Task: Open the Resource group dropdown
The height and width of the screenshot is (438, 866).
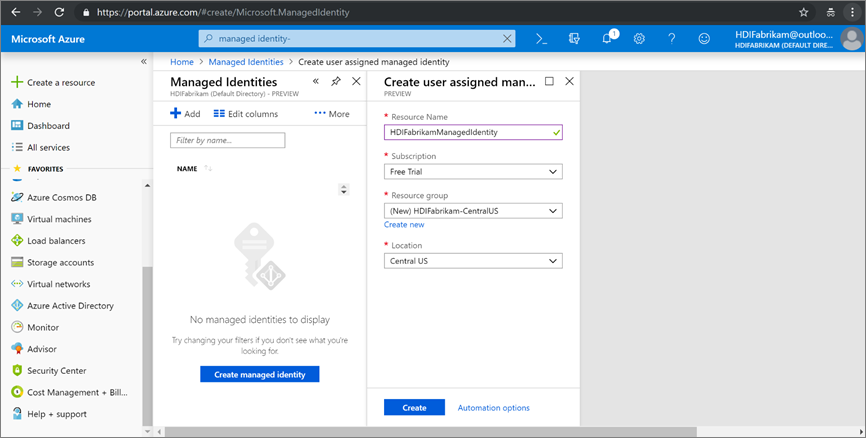Action: (x=473, y=211)
